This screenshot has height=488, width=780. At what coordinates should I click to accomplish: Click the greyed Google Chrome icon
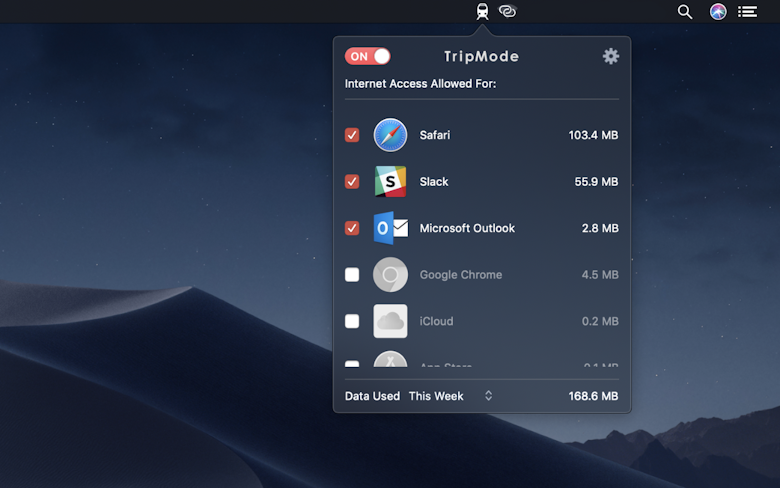pos(390,275)
